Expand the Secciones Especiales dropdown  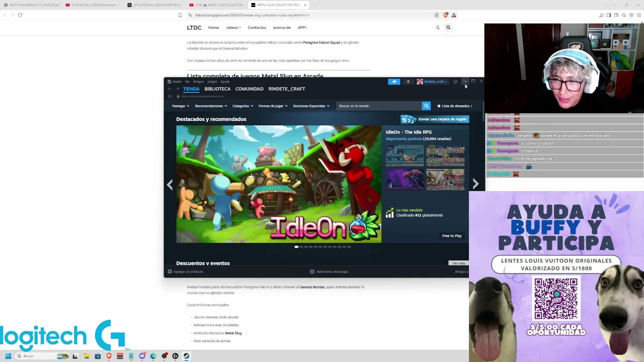(x=311, y=106)
